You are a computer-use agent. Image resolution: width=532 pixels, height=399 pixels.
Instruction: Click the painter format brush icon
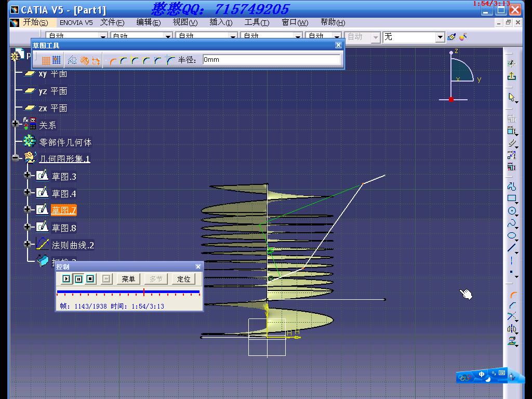pos(451,37)
